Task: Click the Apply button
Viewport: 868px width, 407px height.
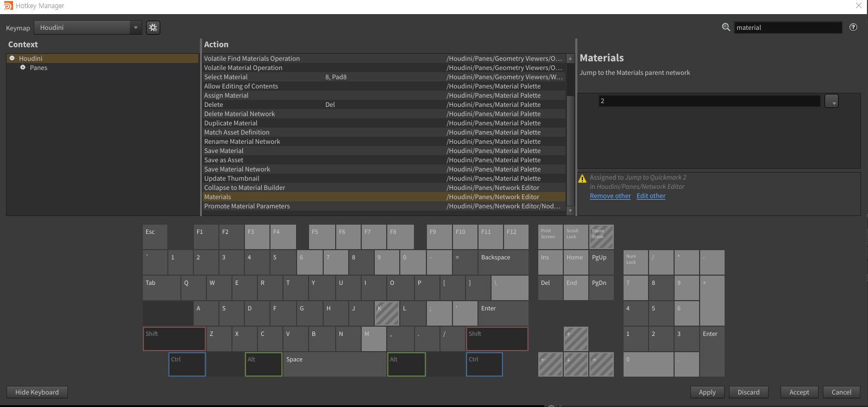Action: [707, 392]
